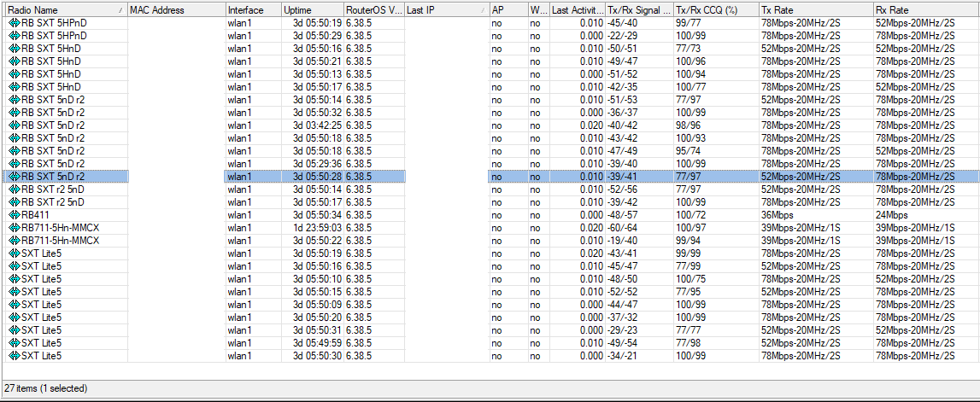Click the RB411 radio name text
This screenshot has width=980, height=402.
click(x=35, y=215)
